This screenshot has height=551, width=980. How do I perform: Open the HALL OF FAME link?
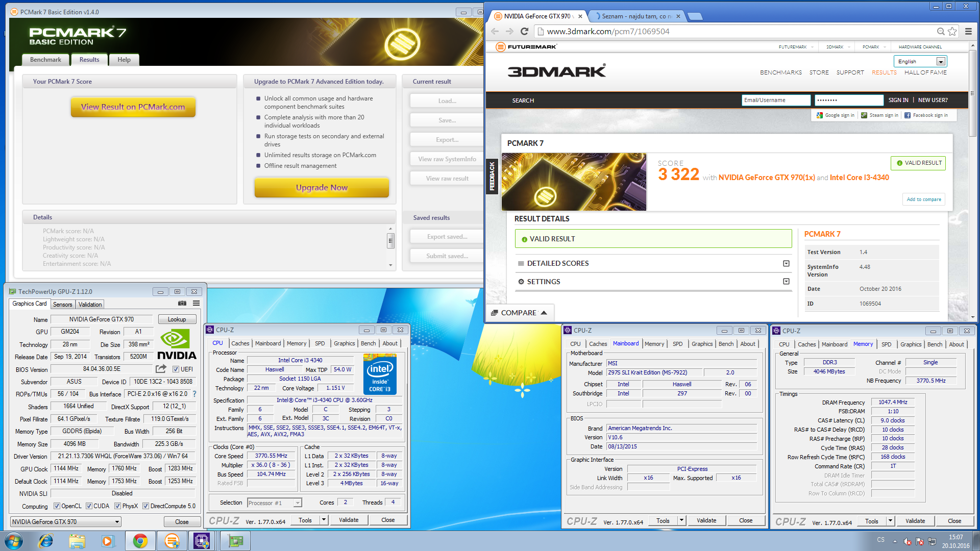(x=925, y=72)
